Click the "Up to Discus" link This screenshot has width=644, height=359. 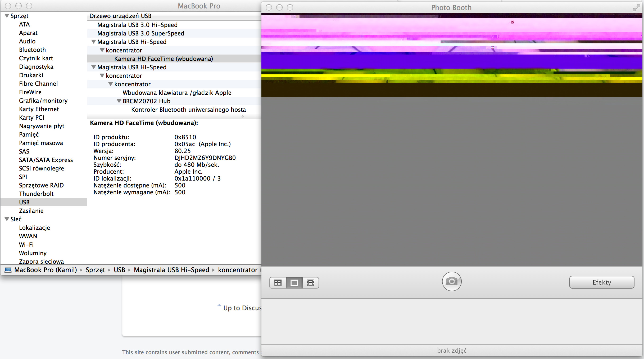242,308
